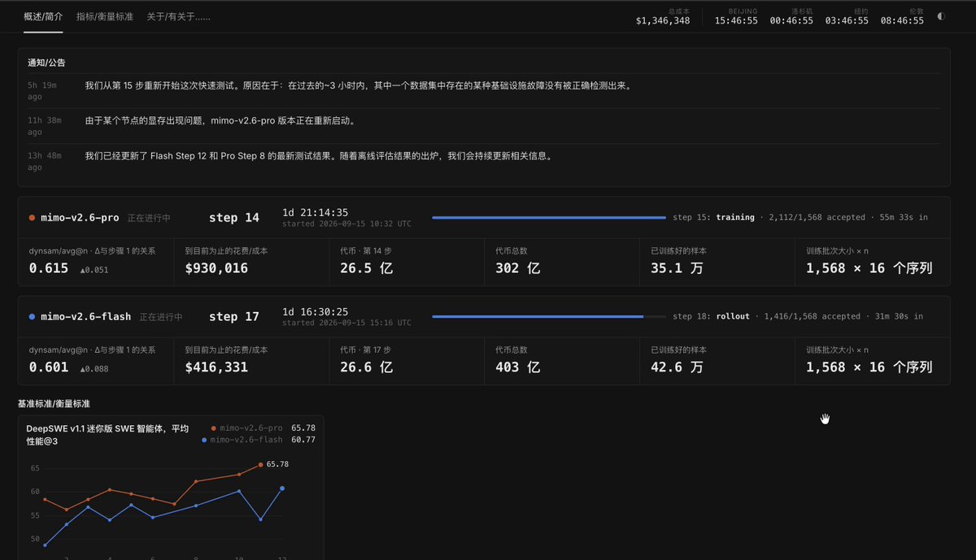
Task: Open the 概述/简介 tab
Action: (x=43, y=16)
